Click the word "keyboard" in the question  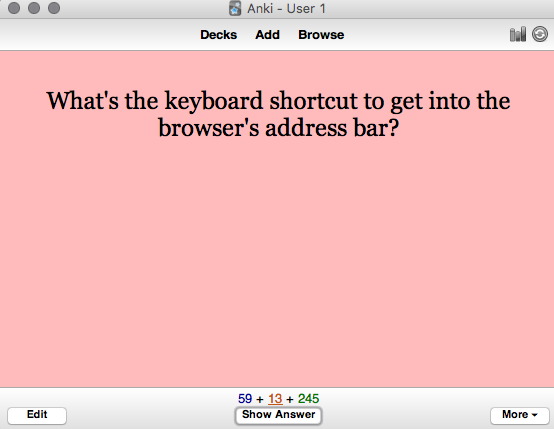[x=214, y=101]
